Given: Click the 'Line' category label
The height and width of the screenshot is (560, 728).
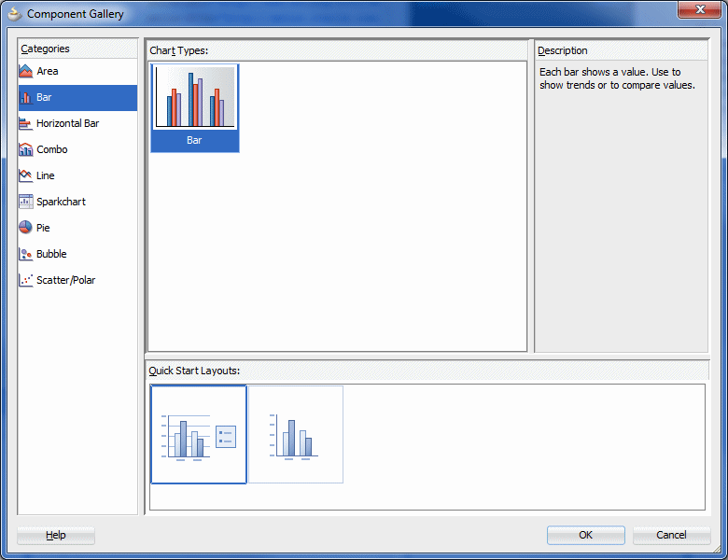Looking at the screenshot, I should coord(46,175).
